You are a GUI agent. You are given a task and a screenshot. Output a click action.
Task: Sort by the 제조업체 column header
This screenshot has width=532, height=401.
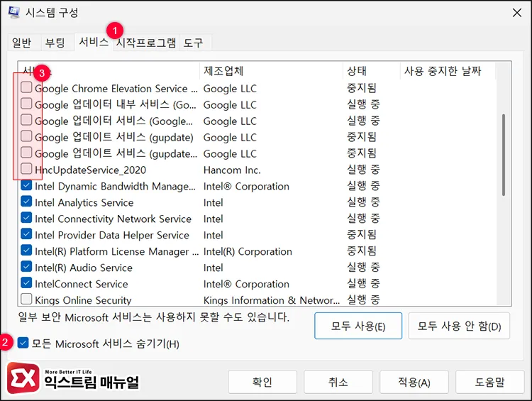pyautogui.click(x=271, y=71)
